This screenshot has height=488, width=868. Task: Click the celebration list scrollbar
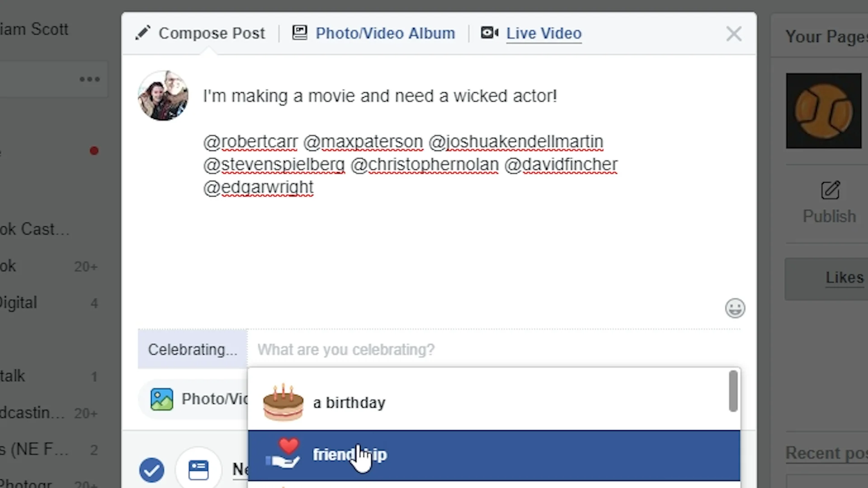click(x=733, y=391)
